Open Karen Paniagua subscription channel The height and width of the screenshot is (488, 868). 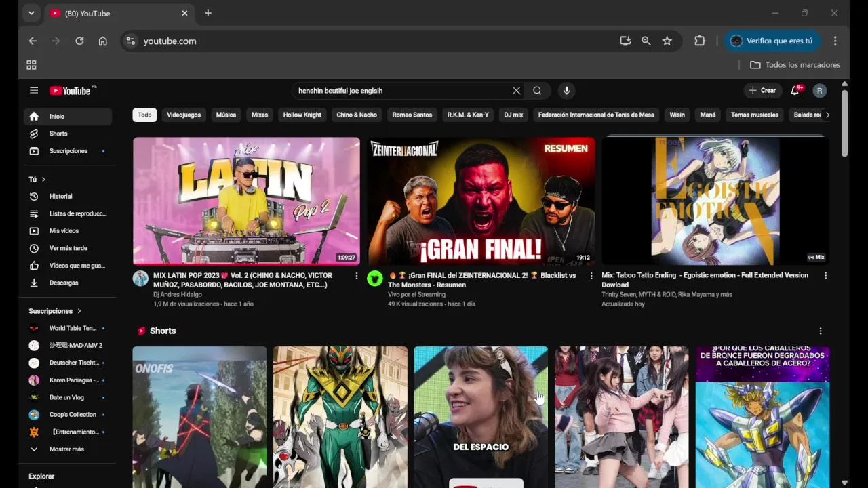click(68, 380)
